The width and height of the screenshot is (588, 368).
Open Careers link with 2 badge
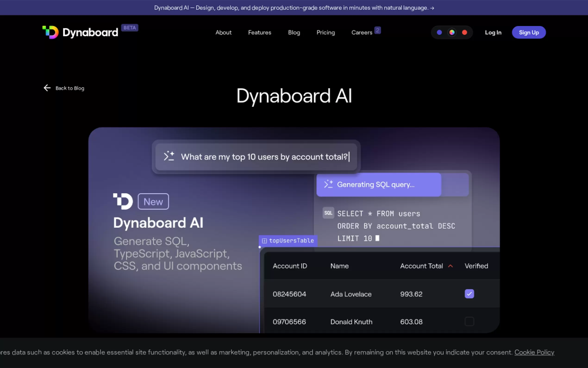click(x=362, y=32)
